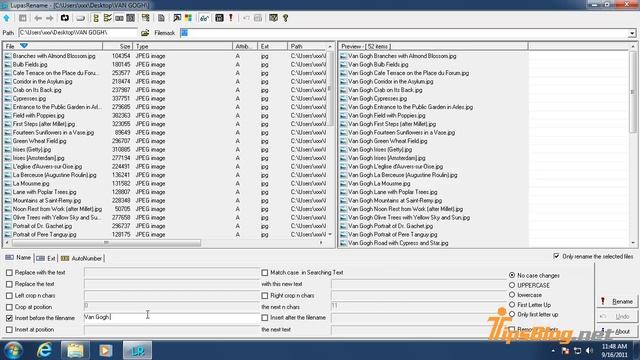Open Windows Media Player from taskbar
The height and width of the screenshot is (360, 640).
[106, 350]
